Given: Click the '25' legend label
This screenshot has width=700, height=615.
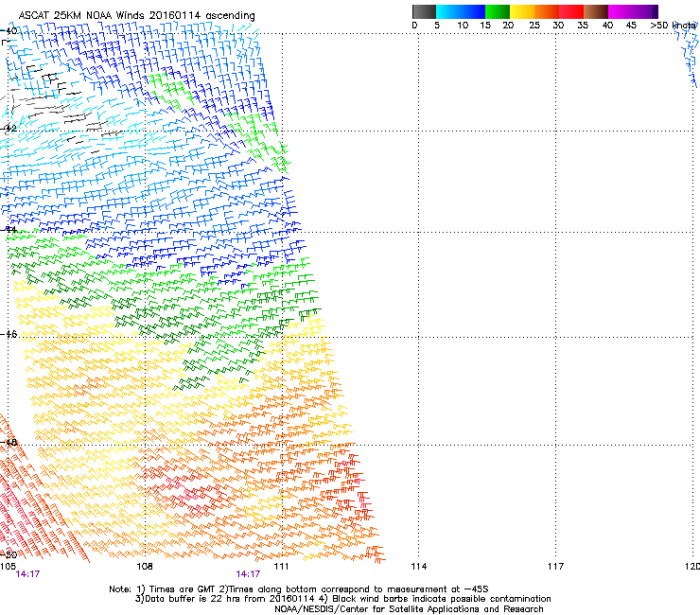Looking at the screenshot, I should click(x=534, y=26).
